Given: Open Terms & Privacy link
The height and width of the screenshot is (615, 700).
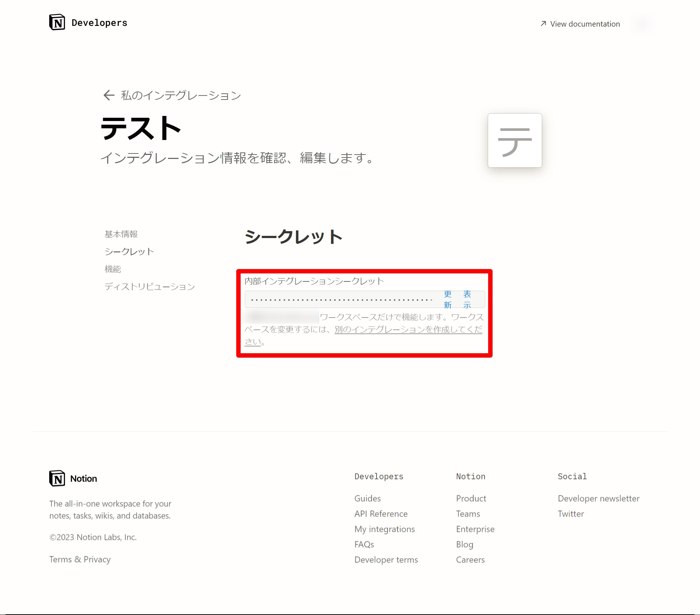Looking at the screenshot, I should pyautogui.click(x=80, y=559).
